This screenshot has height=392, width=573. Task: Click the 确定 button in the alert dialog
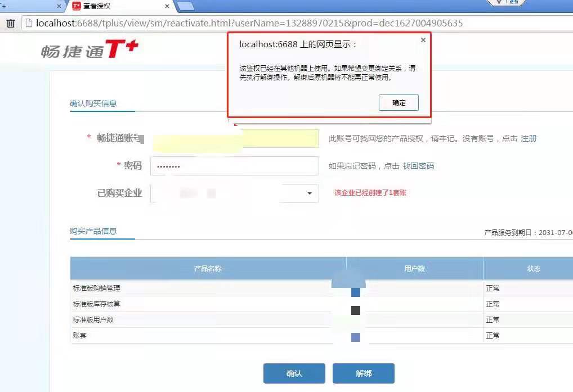point(399,102)
